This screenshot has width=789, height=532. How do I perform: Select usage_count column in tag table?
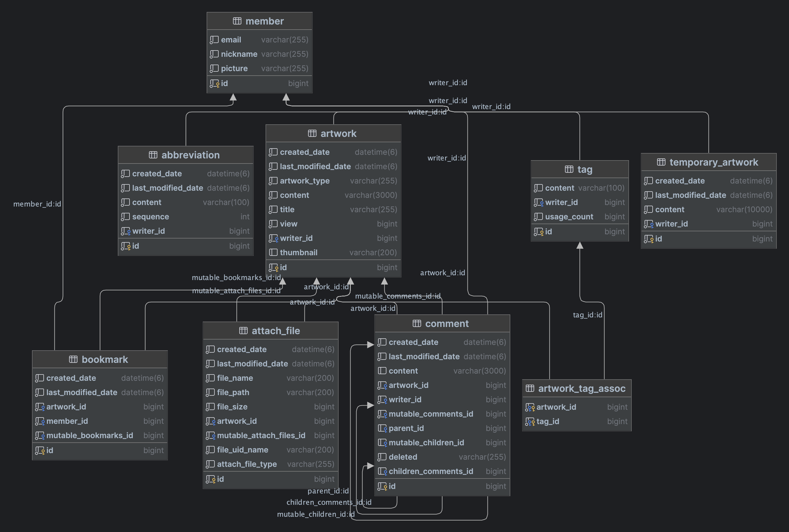[x=580, y=216]
